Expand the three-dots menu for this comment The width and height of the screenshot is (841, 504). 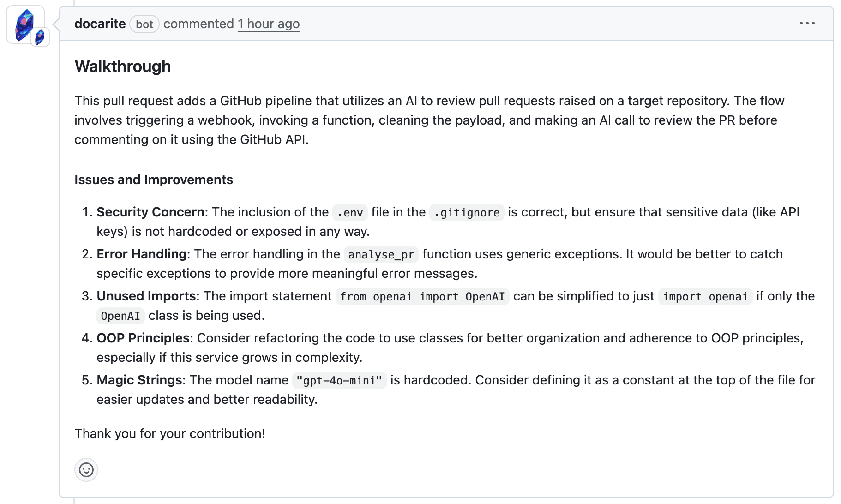pos(807,23)
